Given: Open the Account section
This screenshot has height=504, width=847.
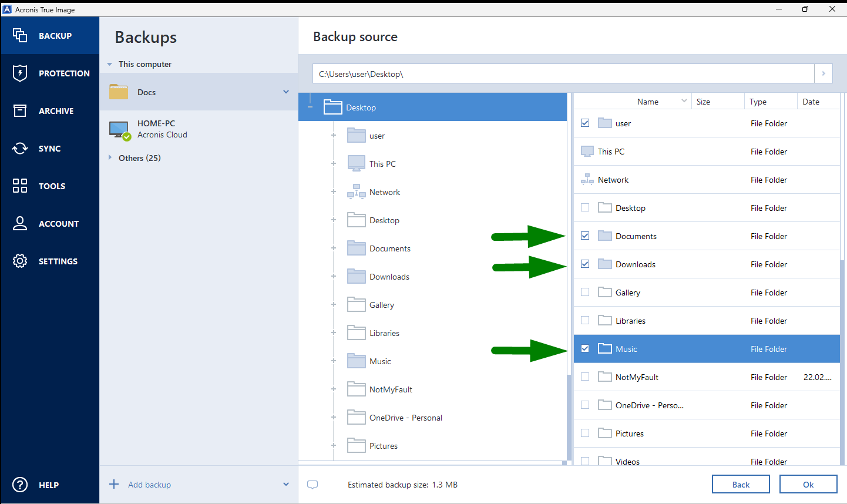Looking at the screenshot, I should [49, 223].
